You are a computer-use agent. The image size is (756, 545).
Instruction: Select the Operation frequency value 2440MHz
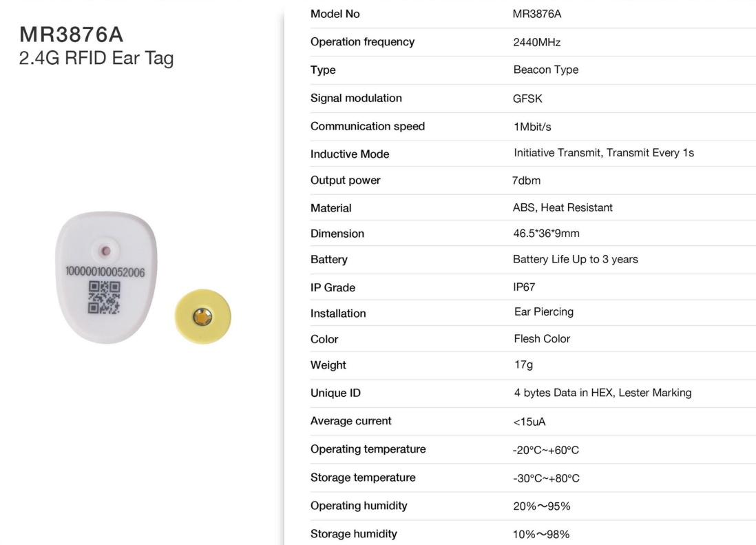tap(536, 43)
